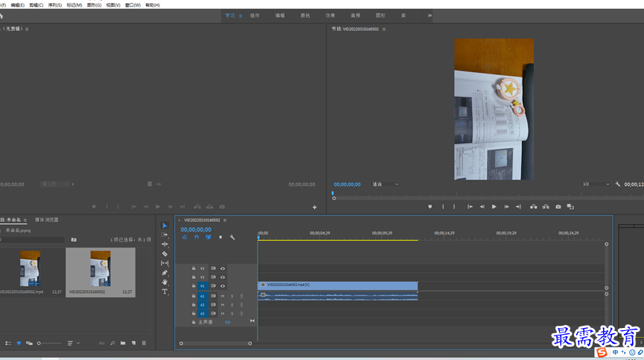Open 媒体浏览器 panel tab
Screen dimensions: 644x360
click(46, 220)
